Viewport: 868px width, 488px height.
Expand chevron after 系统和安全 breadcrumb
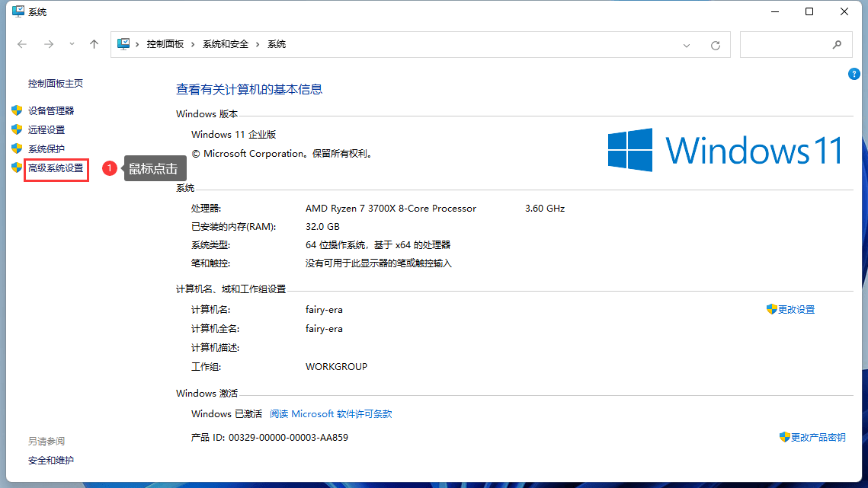pyautogui.click(x=258, y=44)
